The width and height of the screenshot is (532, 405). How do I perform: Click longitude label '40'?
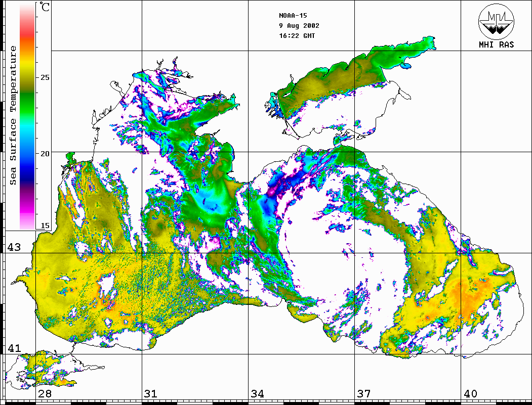[x=470, y=394]
